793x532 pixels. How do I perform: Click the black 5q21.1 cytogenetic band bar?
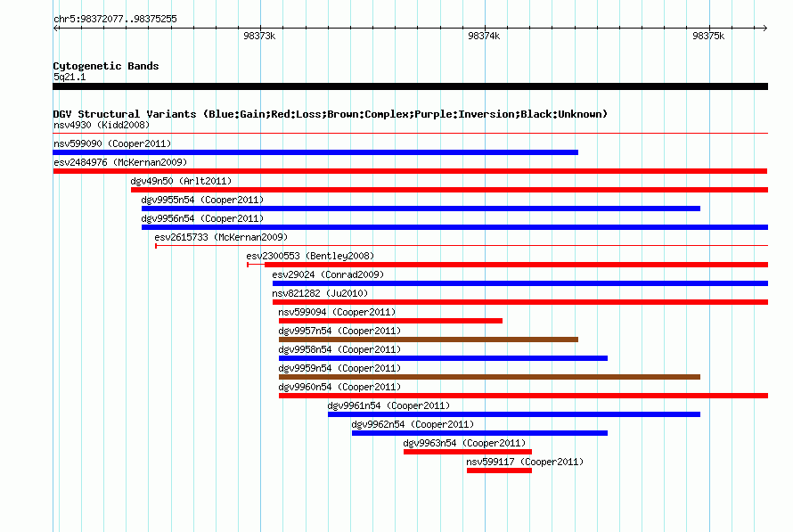[x=410, y=86]
